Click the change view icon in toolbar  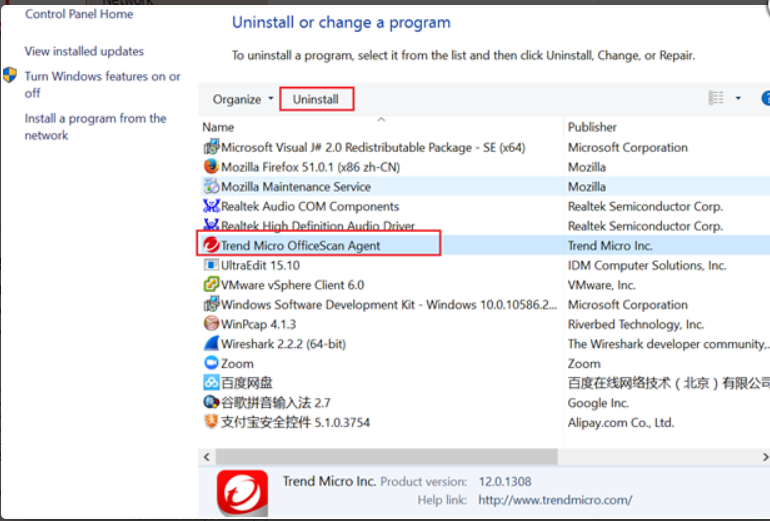[x=716, y=98]
